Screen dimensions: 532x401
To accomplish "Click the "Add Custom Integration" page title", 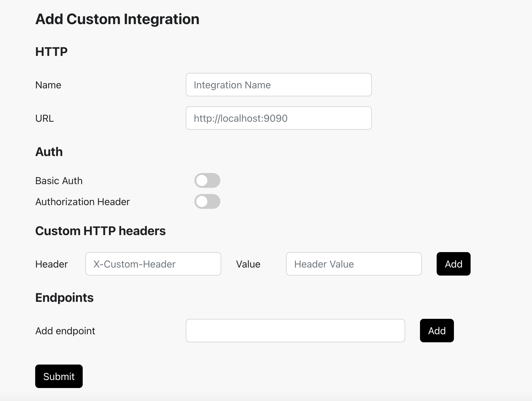I will [117, 19].
